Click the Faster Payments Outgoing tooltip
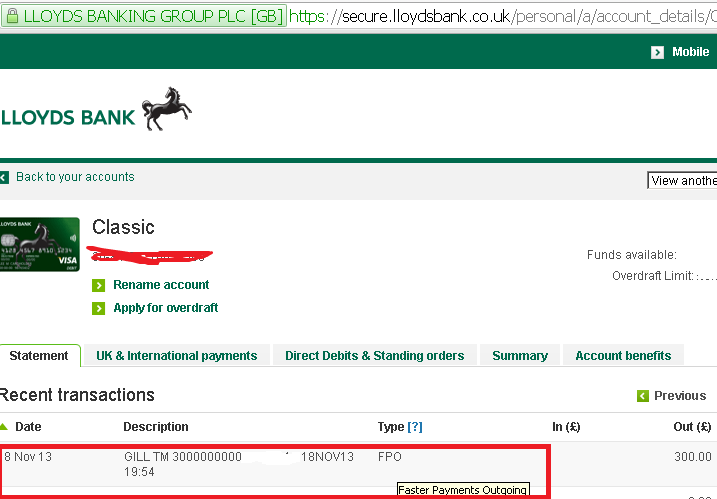Screen dimensions: 717x499 [463, 489]
